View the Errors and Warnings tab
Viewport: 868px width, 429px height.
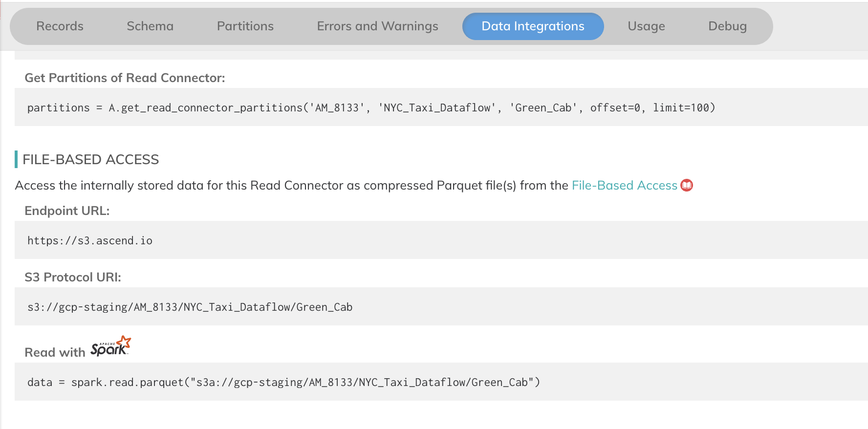pos(377,26)
